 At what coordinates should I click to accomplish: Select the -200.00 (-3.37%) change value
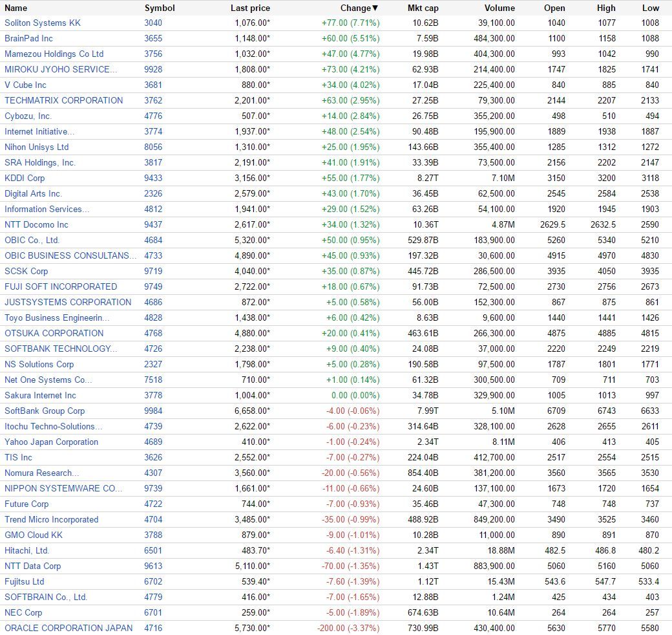tap(348, 628)
